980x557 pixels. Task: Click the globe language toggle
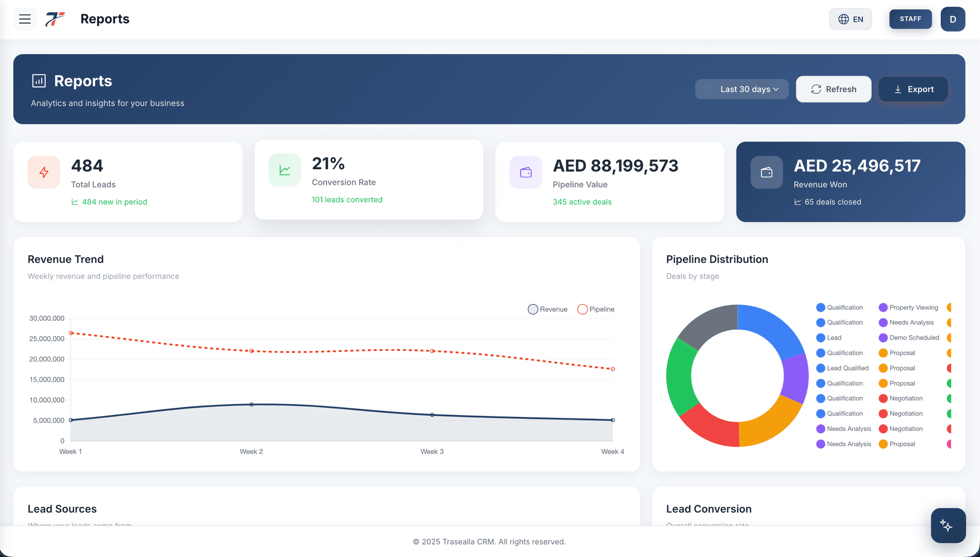pyautogui.click(x=844, y=19)
